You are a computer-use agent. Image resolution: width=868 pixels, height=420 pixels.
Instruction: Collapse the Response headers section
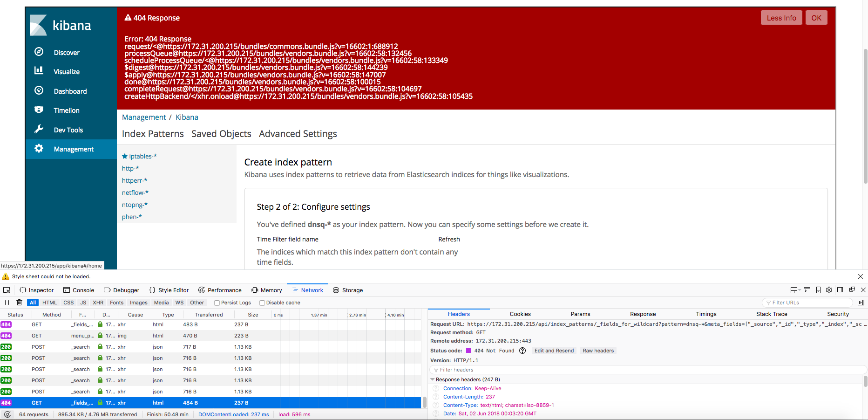pos(433,379)
